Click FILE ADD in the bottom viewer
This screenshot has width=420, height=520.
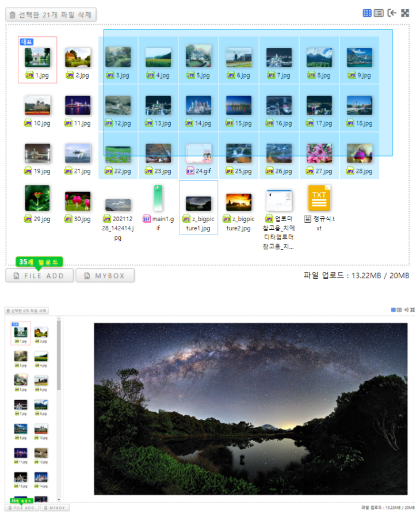tap(21, 508)
